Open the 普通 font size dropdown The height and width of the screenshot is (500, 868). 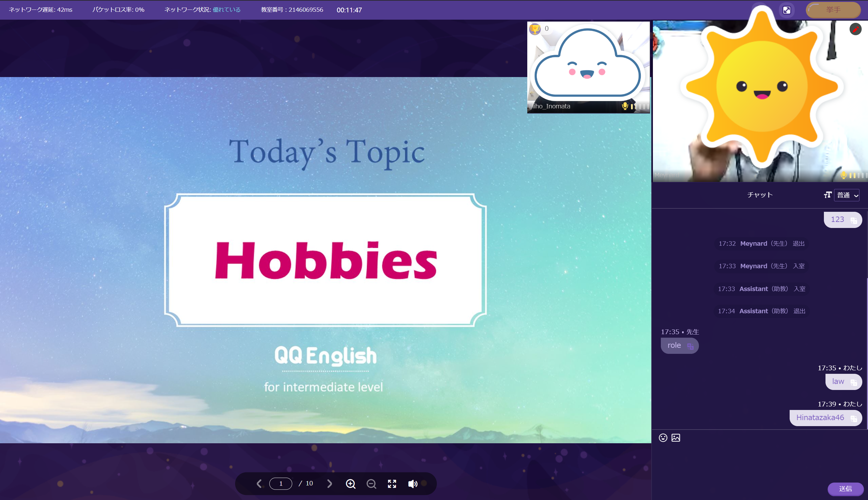pyautogui.click(x=847, y=195)
